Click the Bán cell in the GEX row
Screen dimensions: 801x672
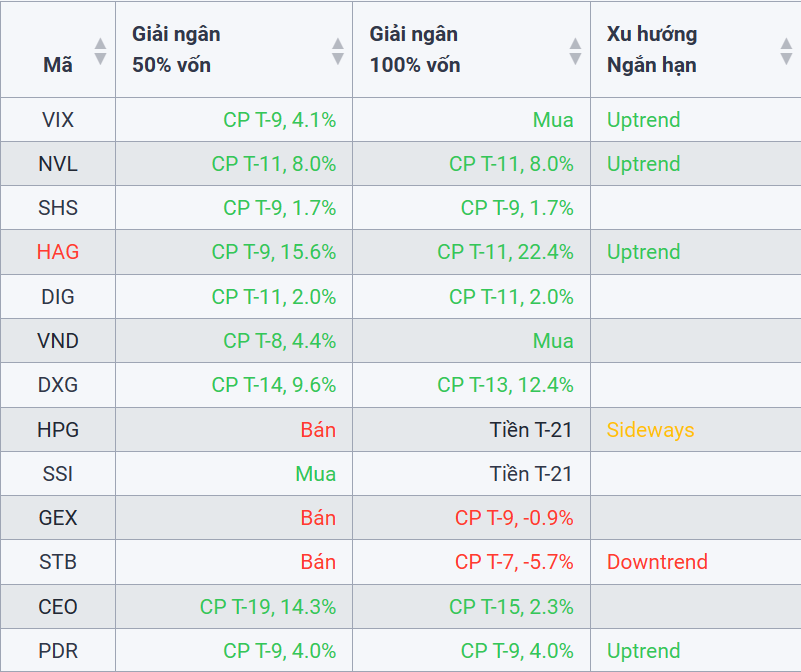click(318, 518)
